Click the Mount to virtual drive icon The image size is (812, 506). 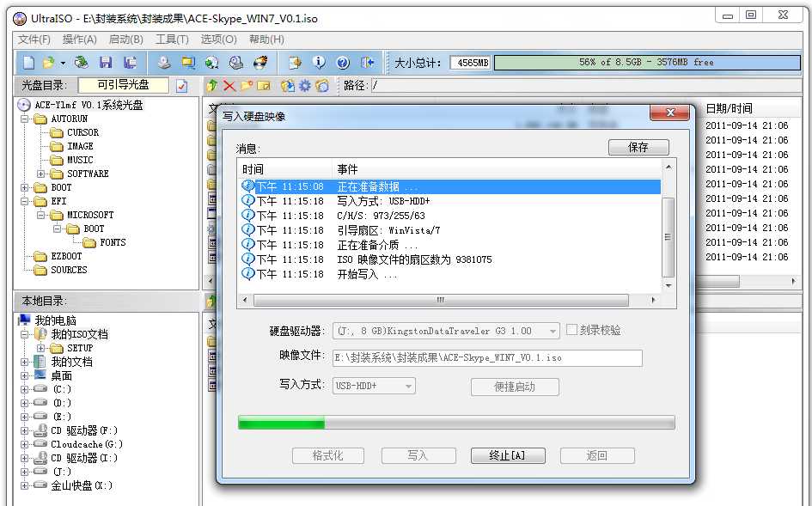click(236, 63)
